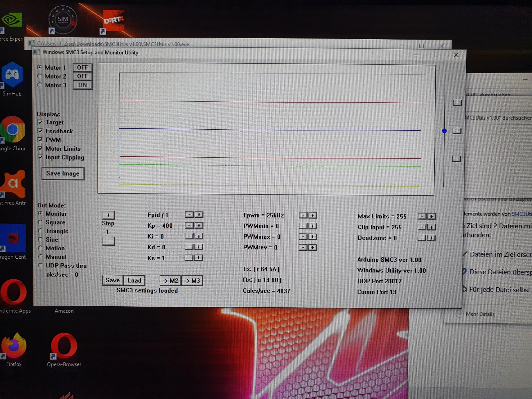This screenshot has width=532, height=399.
Task: Increase the Ks value
Action: tap(199, 258)
